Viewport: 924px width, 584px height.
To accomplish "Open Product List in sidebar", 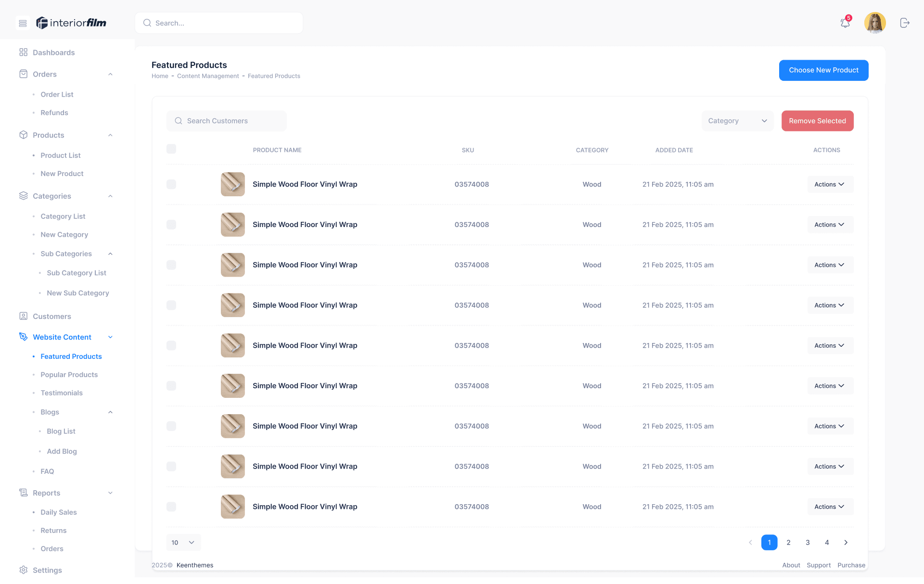I will pos(61,155).
